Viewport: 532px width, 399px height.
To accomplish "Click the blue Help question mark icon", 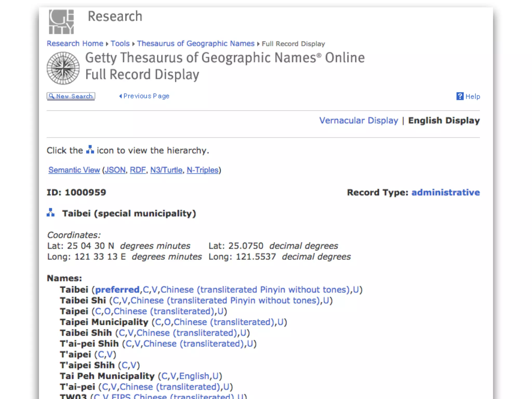I will point(460,96).
